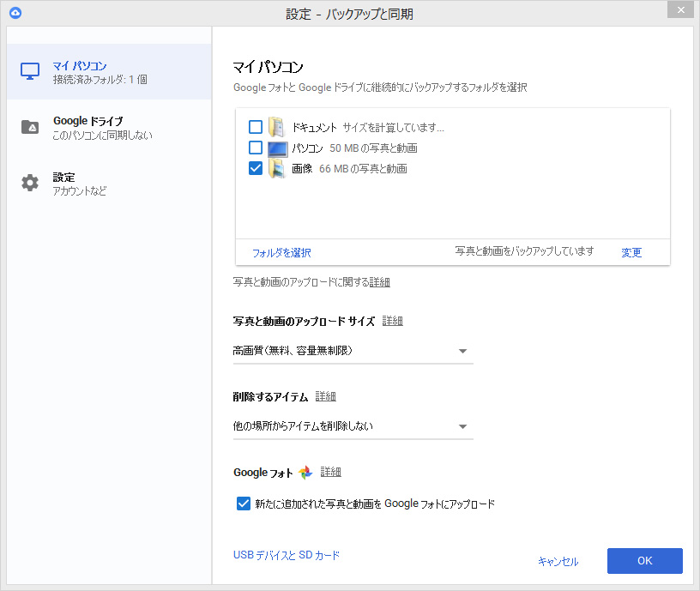This screenshot has width=700, height=591.
Task: Open the 他の場所からアイテムを削除しない dropdown
Action: 353,426
